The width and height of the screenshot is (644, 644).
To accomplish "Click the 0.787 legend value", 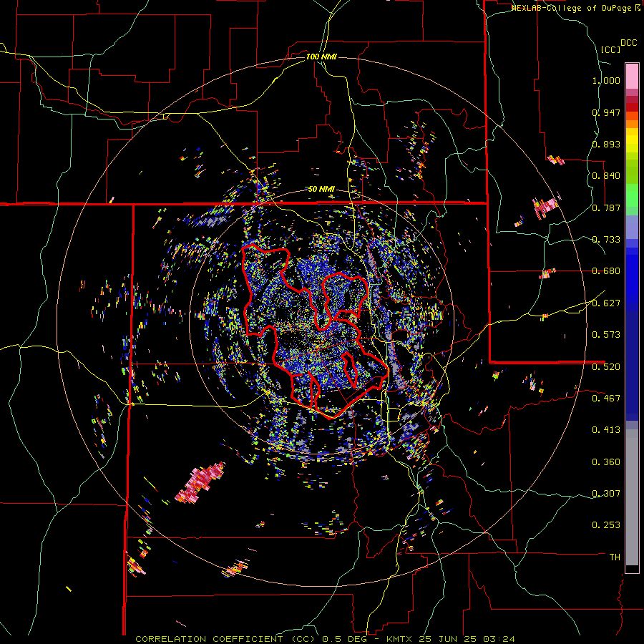I will [606, 208].
